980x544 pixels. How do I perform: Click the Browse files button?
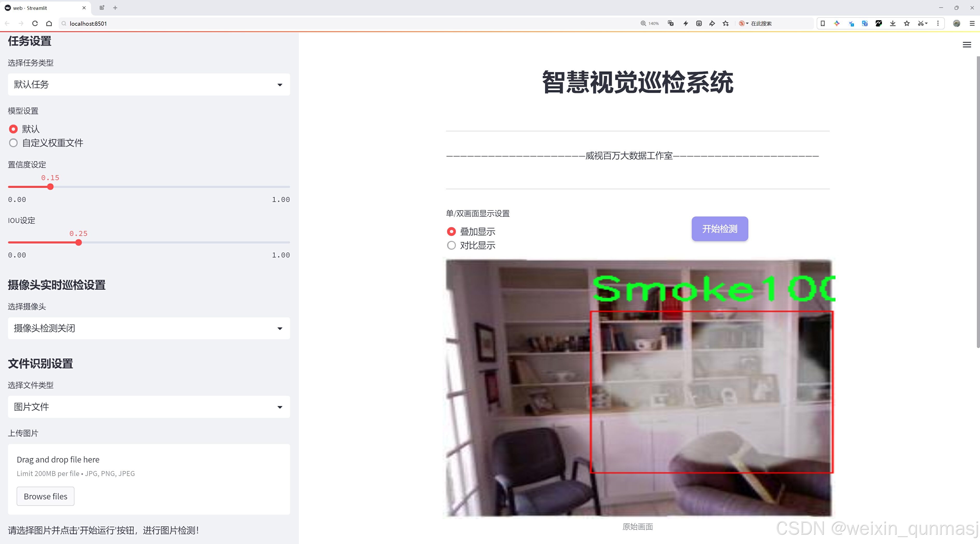(x=45, y=497)
